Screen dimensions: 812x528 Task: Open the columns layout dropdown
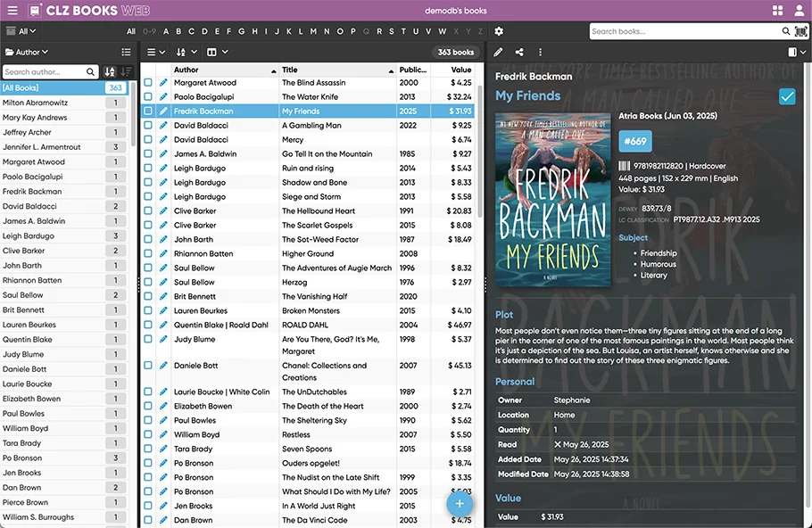(x=218, y=52)
